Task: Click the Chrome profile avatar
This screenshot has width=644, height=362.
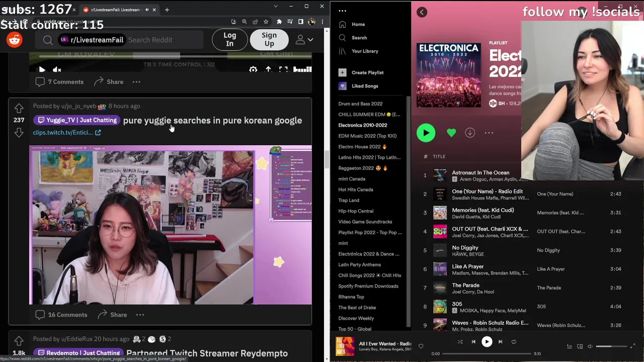Action: pyautogui.click(x=311, y=22)
